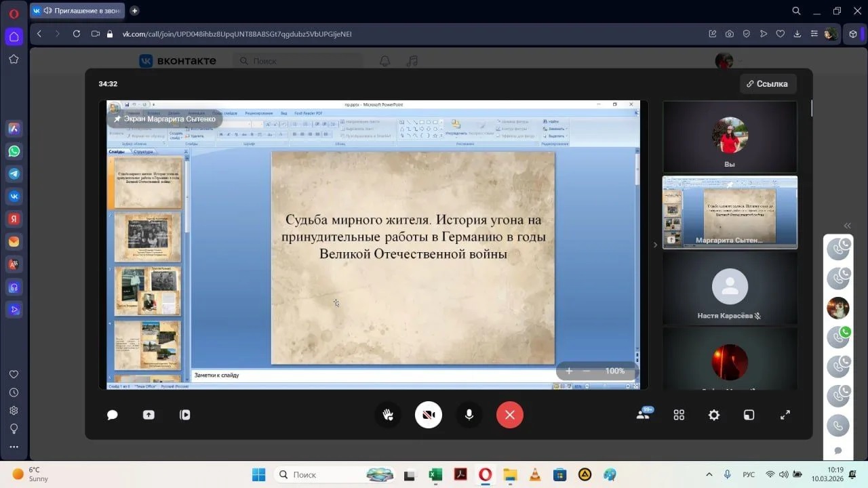Image resolution: width=868 pixels, height=488 pixels.
Task: Collapse the participants side panel chevron
Action: coord(655,245)
